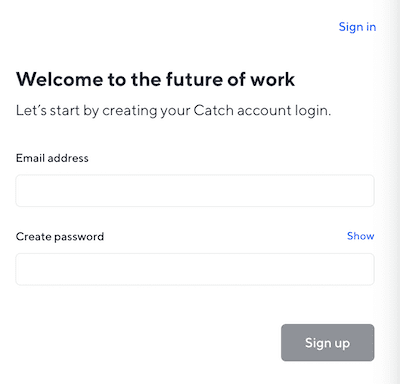Click the Email address input field
Image resolution: width=400 pixels, height=384 pixels.
(195, 191)
